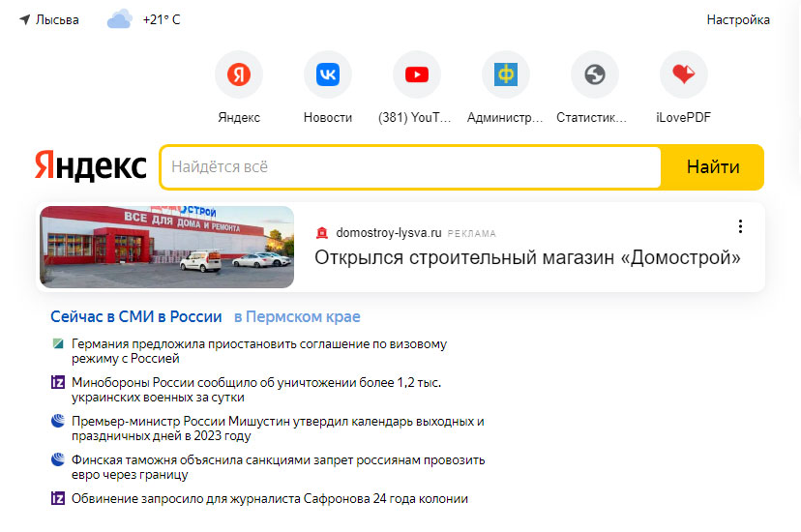
Task: Open the VK Новости shortcut icon
Action: click(328, 74)
